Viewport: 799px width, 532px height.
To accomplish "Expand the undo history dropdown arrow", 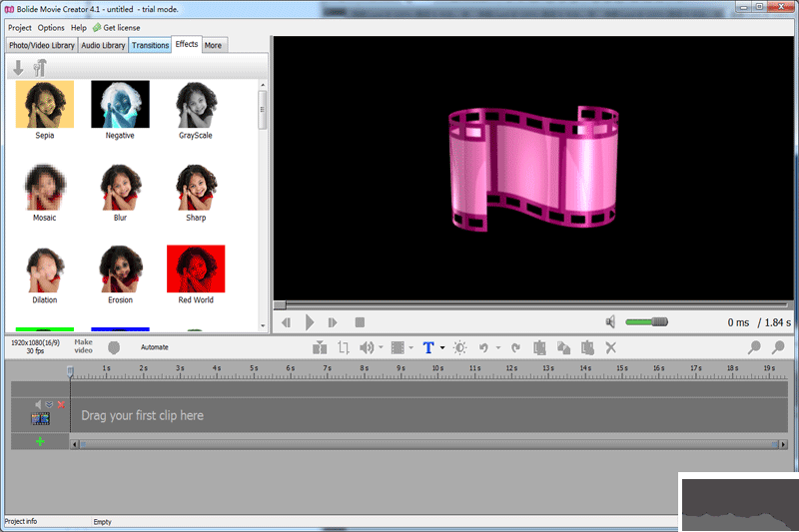I will click(x=498, y=348).
